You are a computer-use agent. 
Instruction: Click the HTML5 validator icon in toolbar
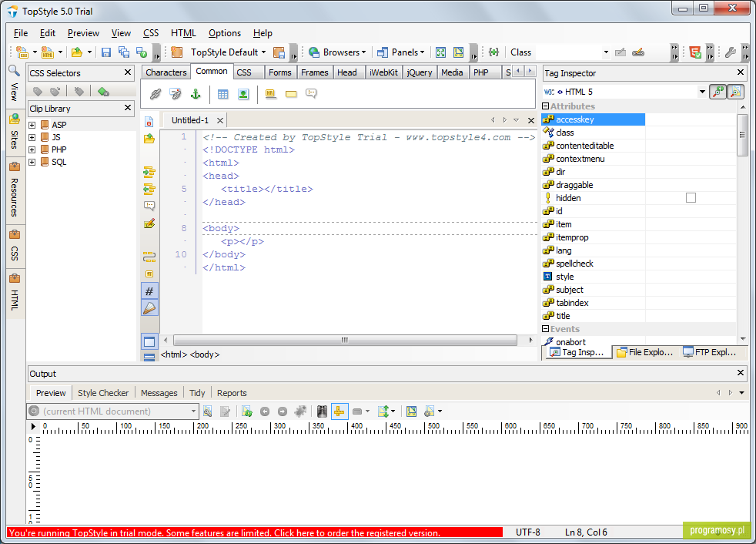(694, 52)
